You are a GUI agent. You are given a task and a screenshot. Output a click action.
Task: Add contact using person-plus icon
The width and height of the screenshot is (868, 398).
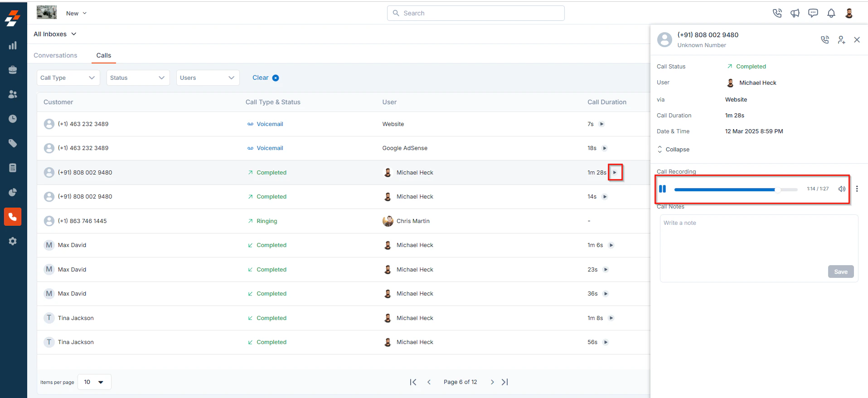click(x=841, y=40)
